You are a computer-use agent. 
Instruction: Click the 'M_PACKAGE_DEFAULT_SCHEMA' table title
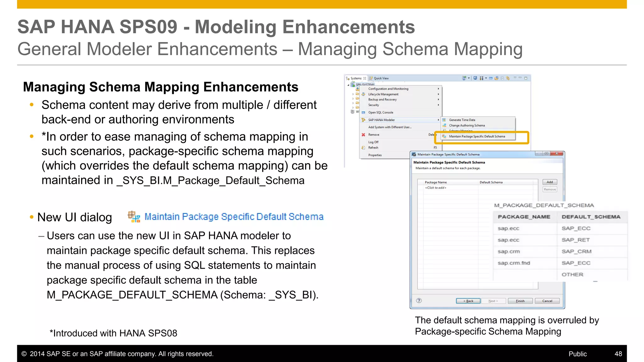click(544, 206)
